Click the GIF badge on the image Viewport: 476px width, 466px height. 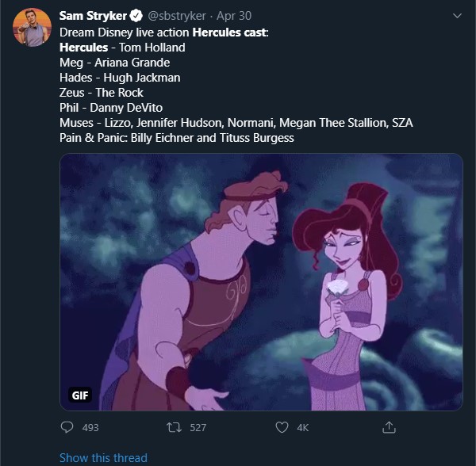pos(80,395)
